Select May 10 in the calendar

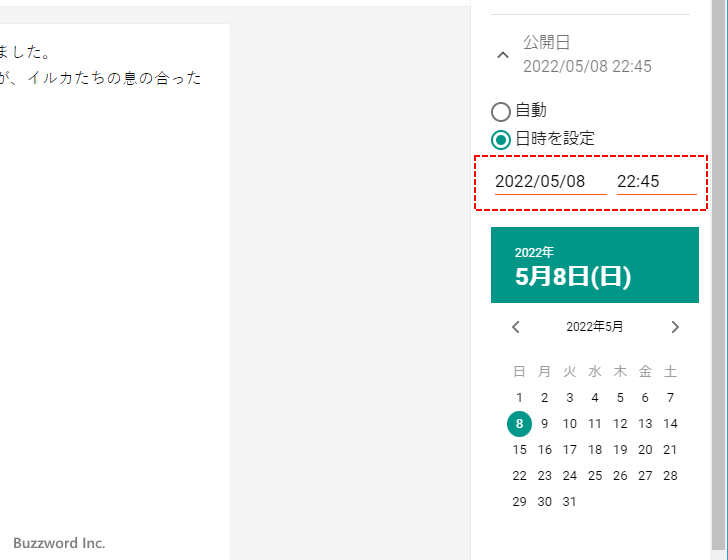pyautogui.click(x=570, y=423)
